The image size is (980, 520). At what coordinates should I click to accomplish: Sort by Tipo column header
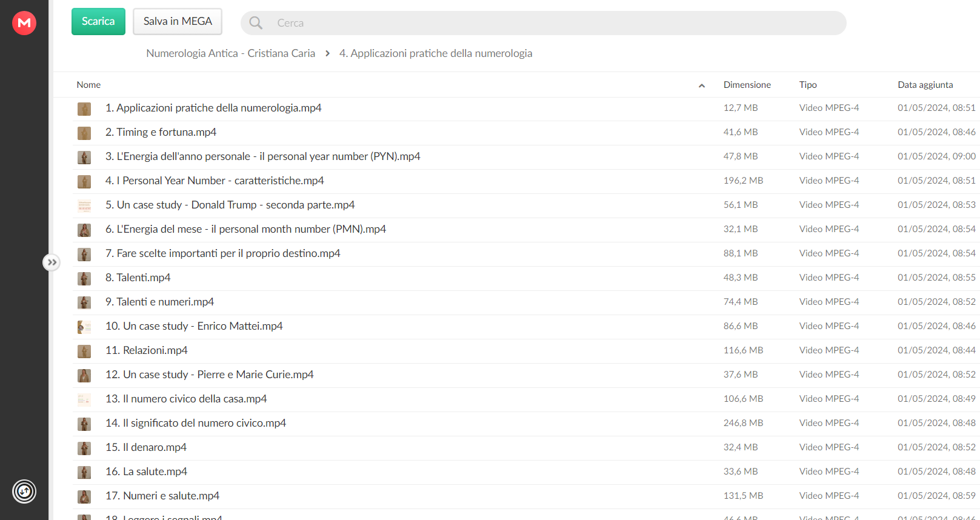(808, 85)
